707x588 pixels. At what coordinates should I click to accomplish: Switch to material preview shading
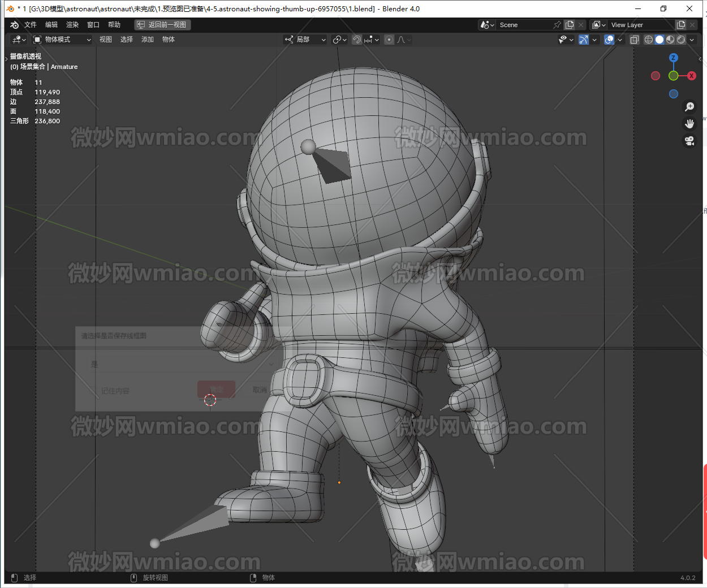[x=670, y=40]
